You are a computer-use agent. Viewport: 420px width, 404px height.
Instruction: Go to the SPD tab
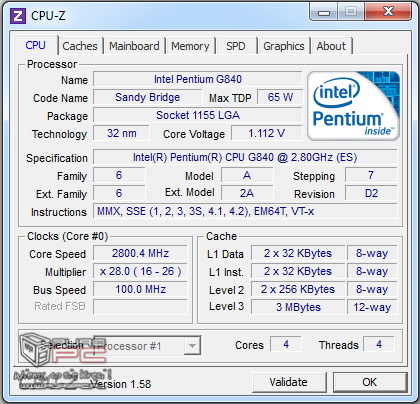click(x=236, y=46)
